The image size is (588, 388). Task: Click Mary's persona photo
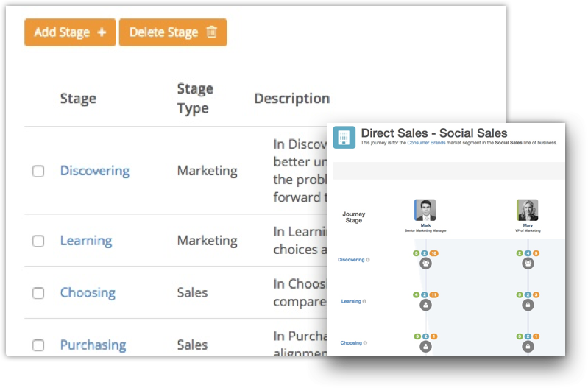point(528,210)
